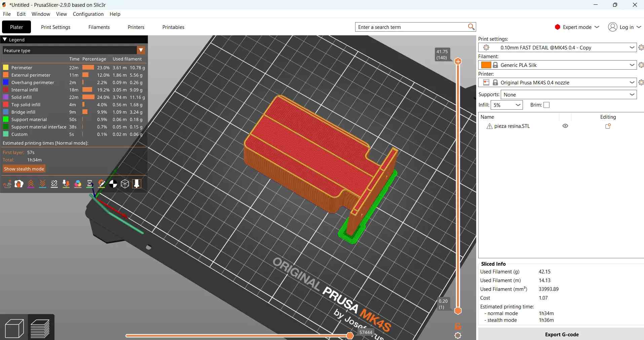644x340 pixels.
Task: Select the Plater tab button
Action: (16, 27)
